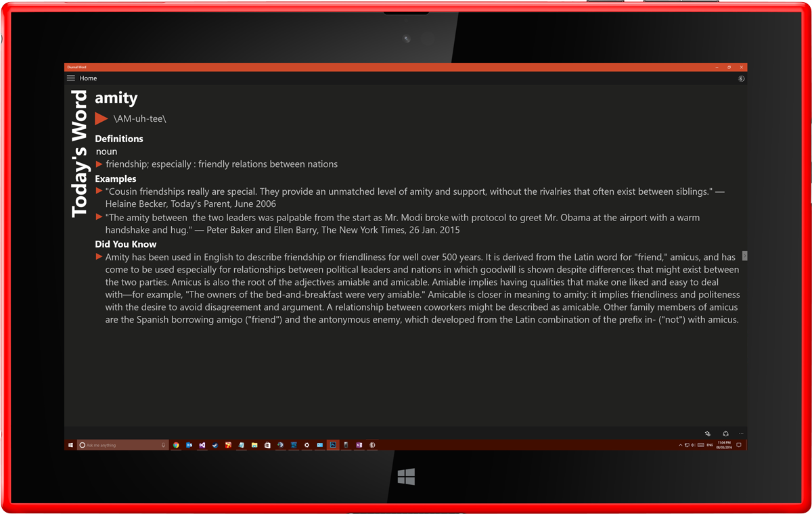Screen dimensions: 812x514
Task: Click the Home label in the header
Action: 88,78
